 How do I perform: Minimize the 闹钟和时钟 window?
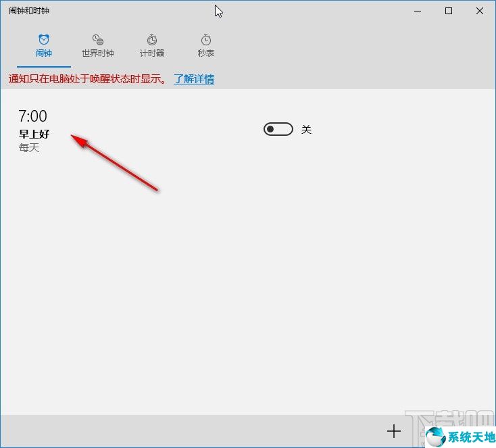418,11
